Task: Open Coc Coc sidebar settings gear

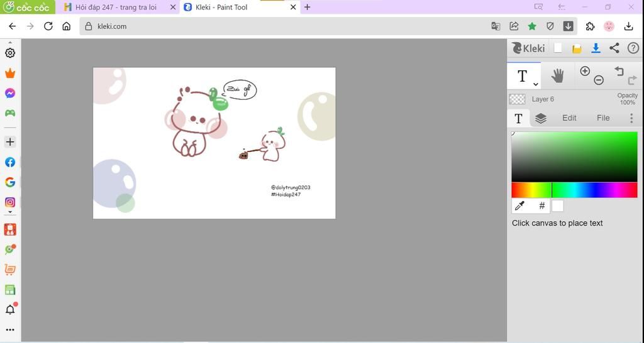Action: coord(10,53)
